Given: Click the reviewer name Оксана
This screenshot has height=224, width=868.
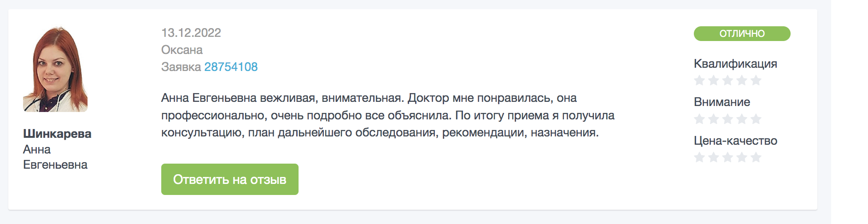Looking at the screenshot, I should click(182, 50).
